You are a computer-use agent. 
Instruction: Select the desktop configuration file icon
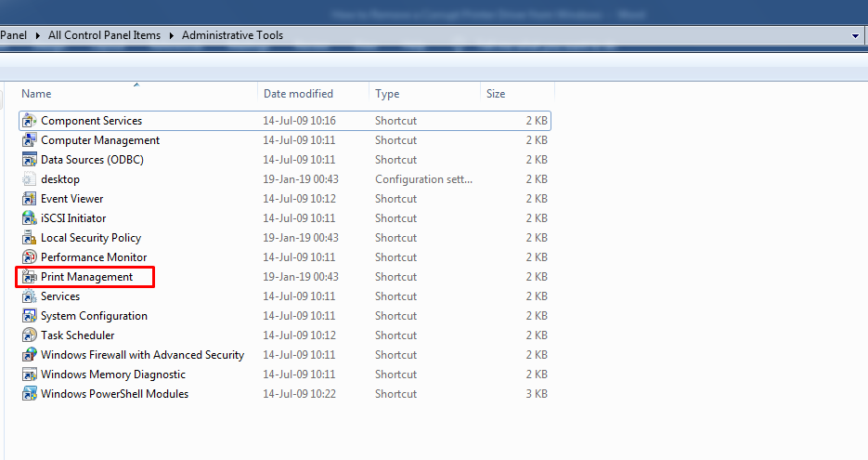pos(30,179)
